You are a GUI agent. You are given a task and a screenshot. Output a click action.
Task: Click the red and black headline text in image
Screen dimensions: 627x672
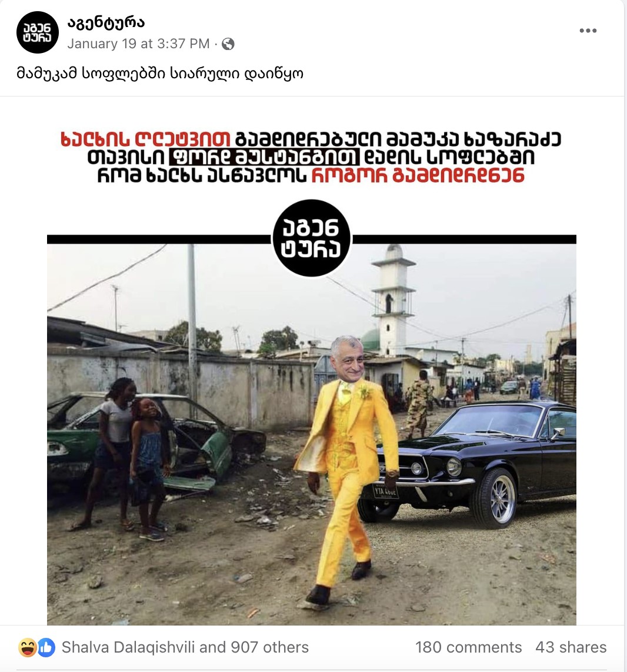point(311,158)
